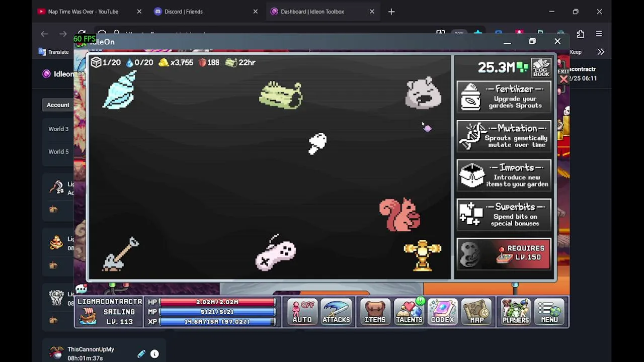Click the pirate character avatar in Toolbox

click(56, 353)
